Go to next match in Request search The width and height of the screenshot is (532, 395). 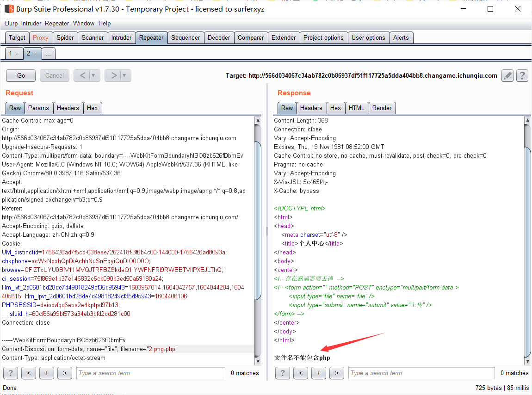click(64, 373)
